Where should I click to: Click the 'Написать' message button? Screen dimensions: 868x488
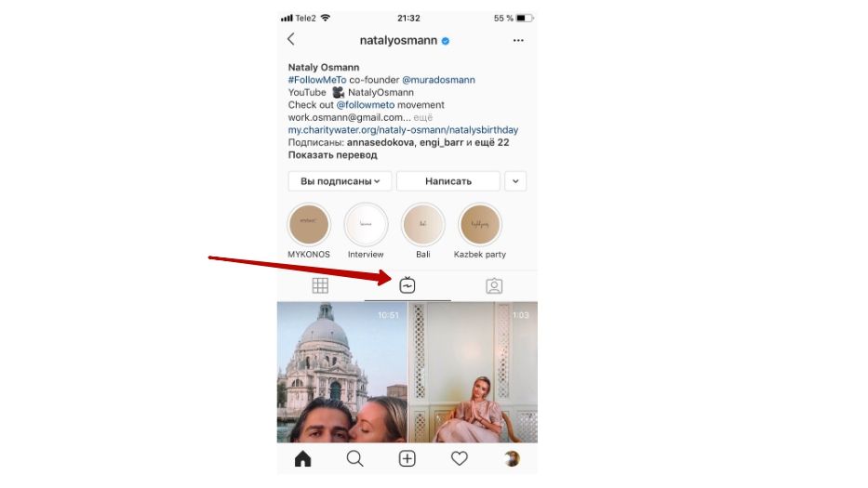point(448,181)
